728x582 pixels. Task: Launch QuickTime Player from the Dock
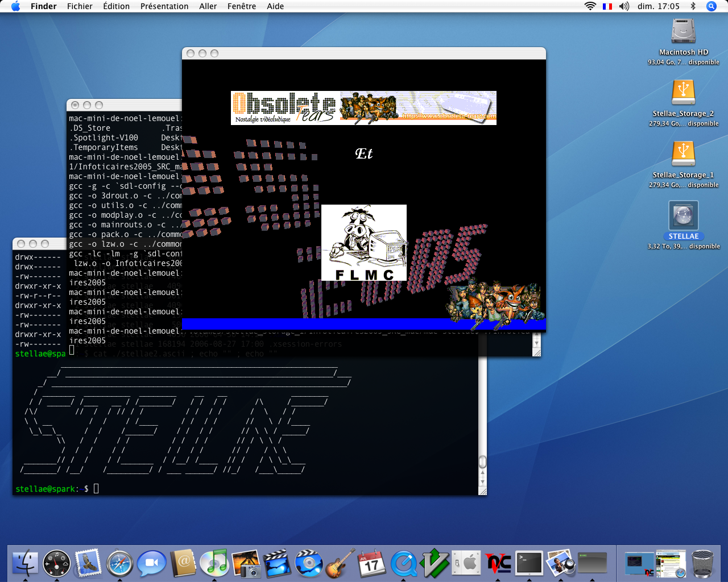(404, 563)
